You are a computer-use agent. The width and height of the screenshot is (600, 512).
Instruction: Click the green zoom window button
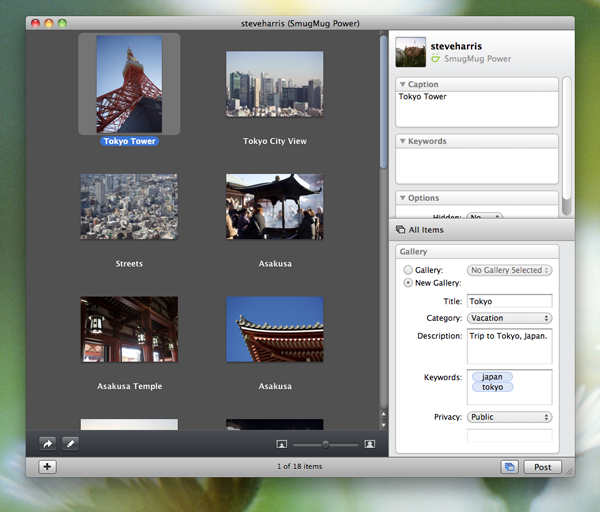coord(62,23)
